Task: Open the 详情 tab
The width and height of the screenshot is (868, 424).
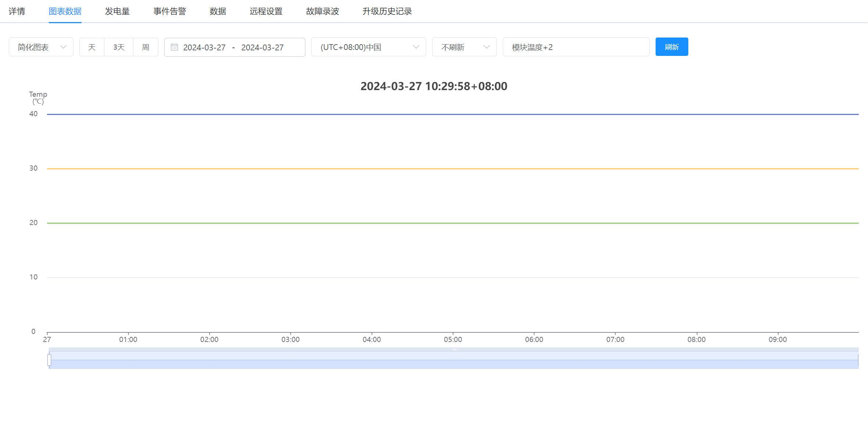Action: pos(17,11)
